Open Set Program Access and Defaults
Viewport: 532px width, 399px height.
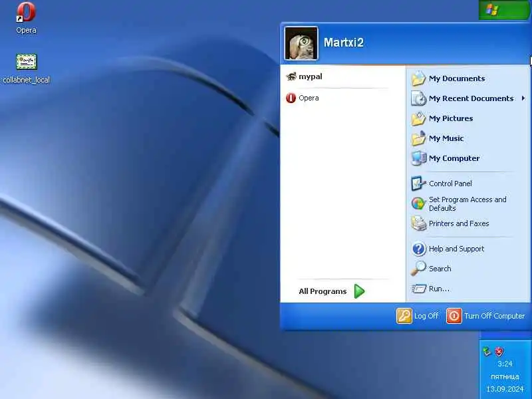click(468, 203)
